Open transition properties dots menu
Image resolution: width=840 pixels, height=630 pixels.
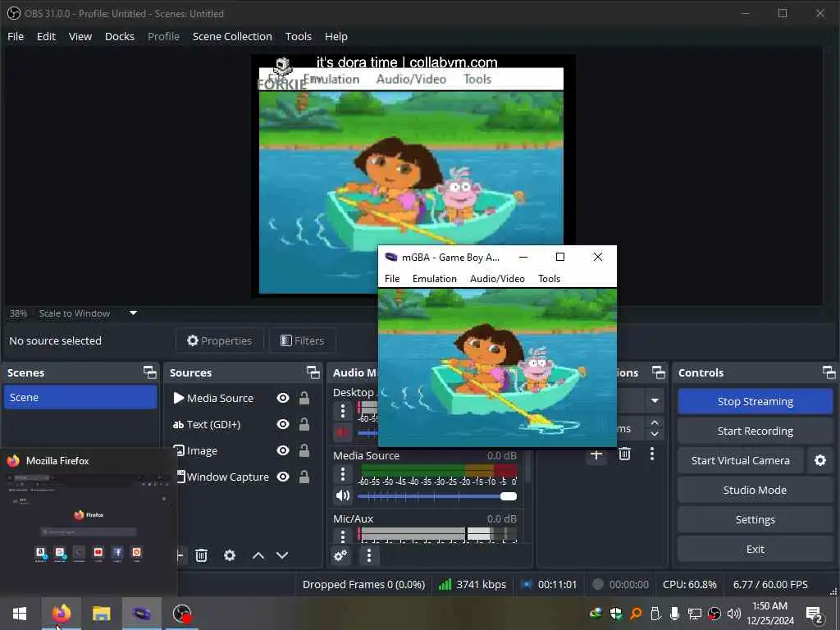pyautogui.click(x=652, y=454)
